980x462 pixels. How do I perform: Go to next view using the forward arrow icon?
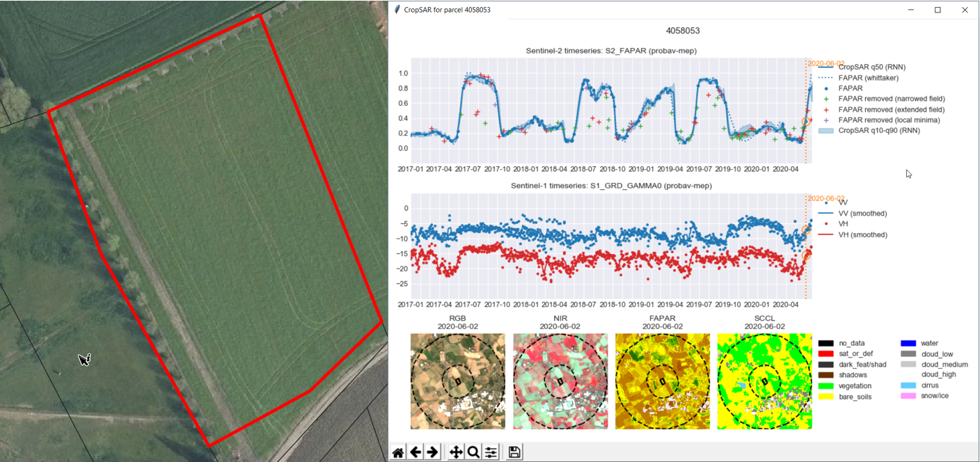coord(433,452)
